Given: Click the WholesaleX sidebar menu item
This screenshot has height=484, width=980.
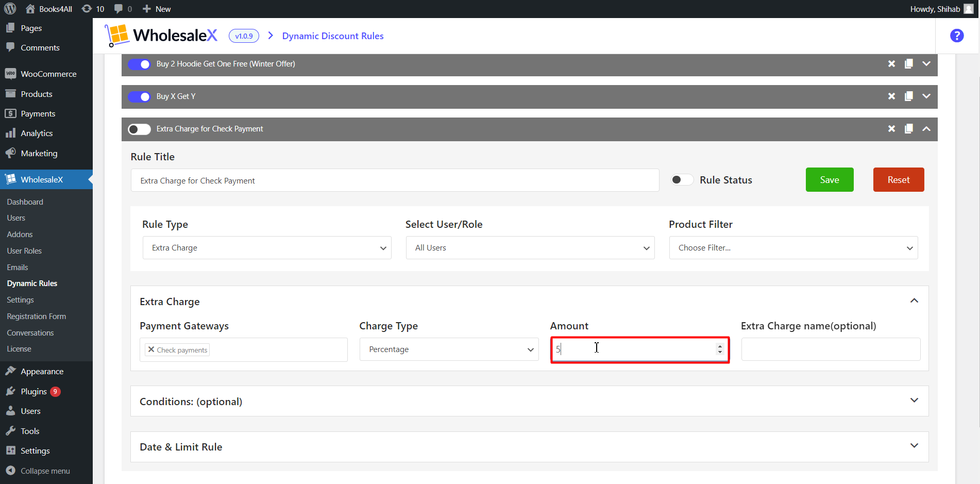Looking at the screenshot, I should (x=46, y=179).
